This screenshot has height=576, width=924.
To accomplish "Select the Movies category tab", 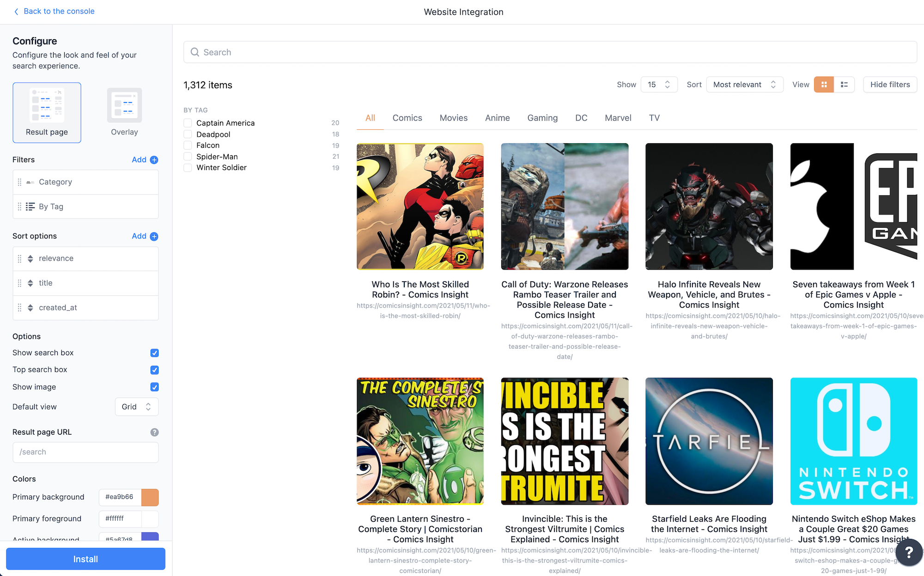I will click(x=453, y=118).
